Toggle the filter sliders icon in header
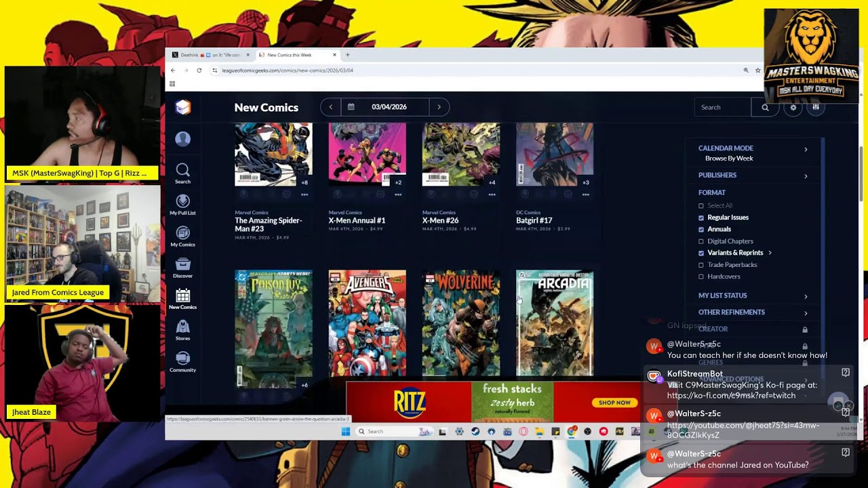Screen dimensions: 868x488 [816, 107]
